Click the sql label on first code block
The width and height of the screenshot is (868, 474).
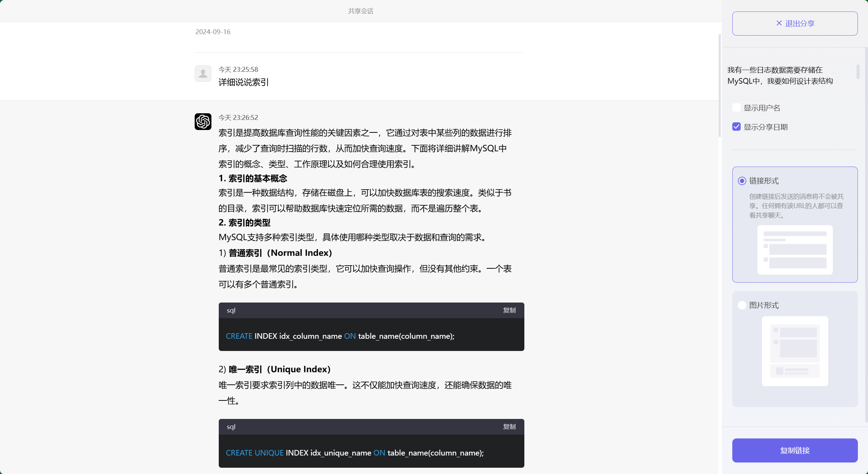click(231, 310)
